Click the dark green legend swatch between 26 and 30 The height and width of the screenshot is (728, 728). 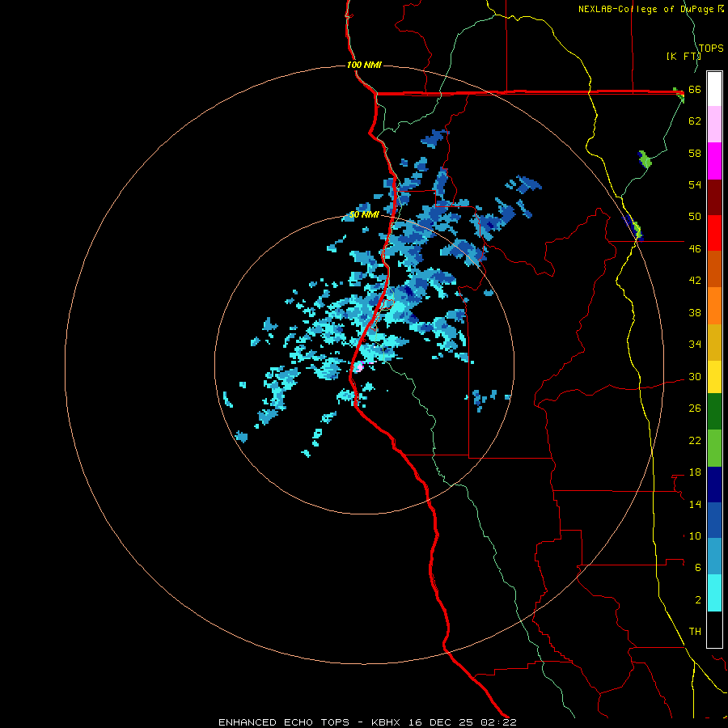pos(714,412)
